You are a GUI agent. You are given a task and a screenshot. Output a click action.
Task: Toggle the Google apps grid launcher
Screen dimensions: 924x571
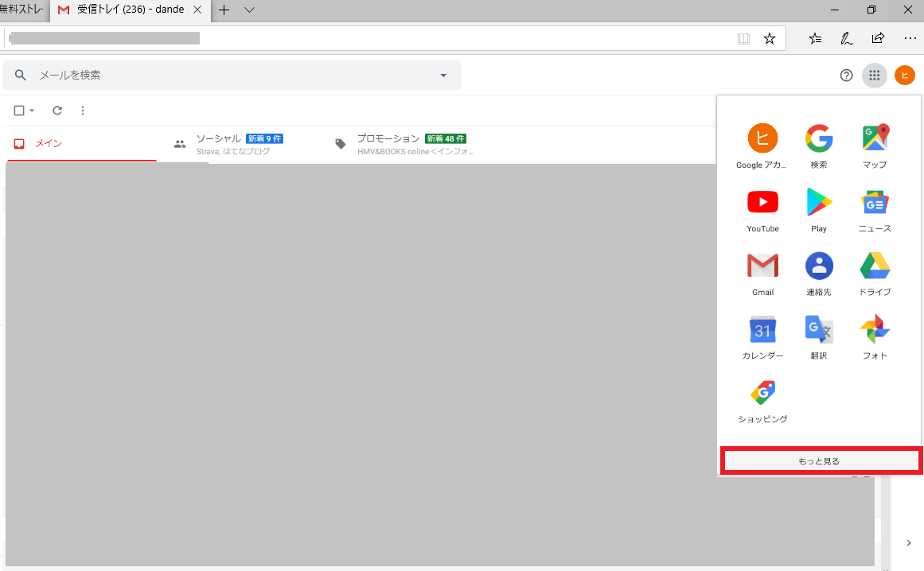tap(875, 76)
